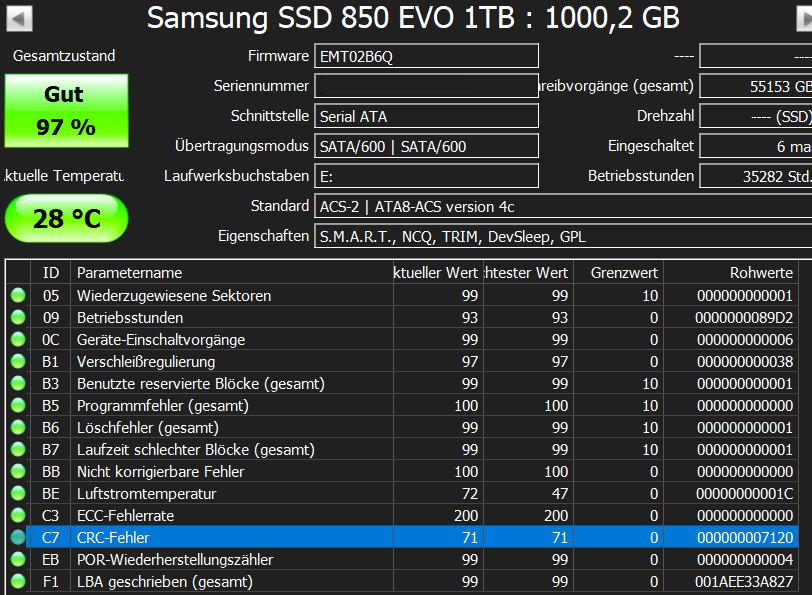
Task: Go to the next disk with the right arrow
Action: [x=804, y=19]
